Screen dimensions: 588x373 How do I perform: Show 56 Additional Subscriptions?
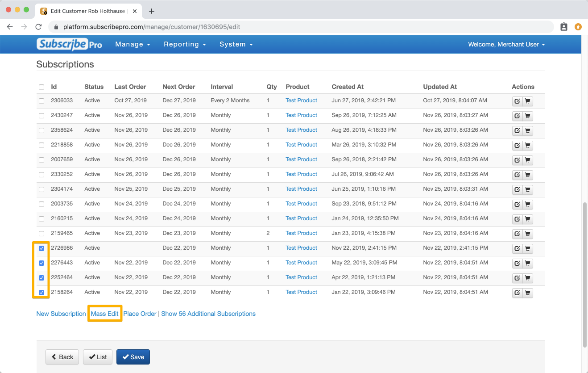pyautogui.click(x=208, y=314)
